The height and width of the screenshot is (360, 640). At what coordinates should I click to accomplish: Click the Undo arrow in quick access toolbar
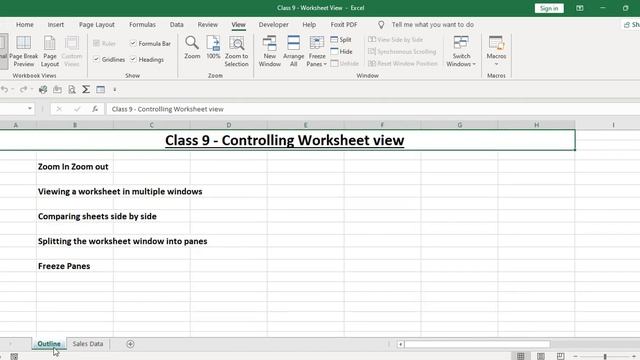pos(4,89)
